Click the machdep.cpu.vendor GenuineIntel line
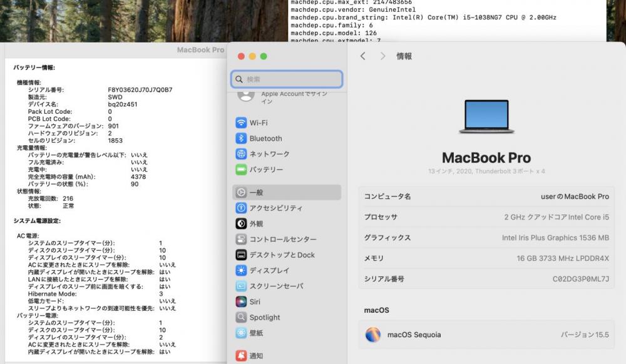626x364 pixels. point(353,9)
